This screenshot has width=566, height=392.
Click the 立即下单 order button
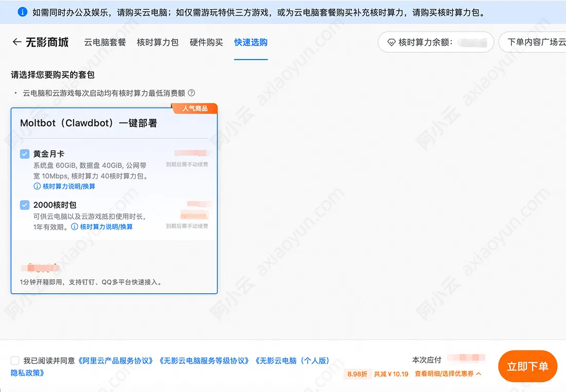pyautogui.click(x=527, y=366)
